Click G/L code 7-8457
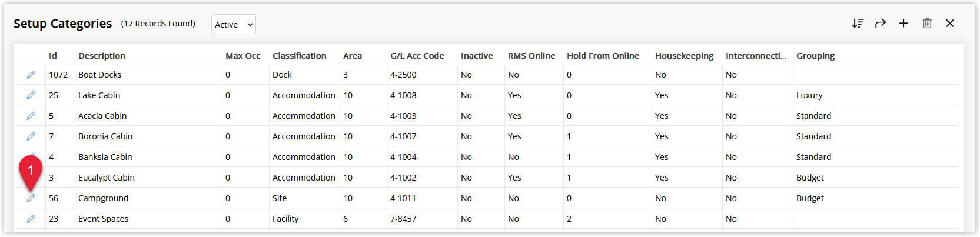The width and height of the screenshot is (980, 237). pyautogui.click(x=403, y=219)
